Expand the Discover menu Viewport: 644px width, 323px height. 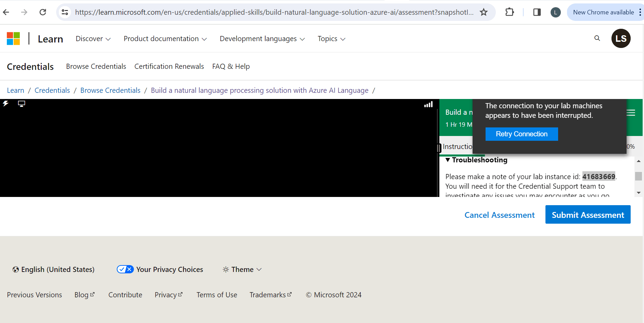pyautogui.click(x=93, y=39)
